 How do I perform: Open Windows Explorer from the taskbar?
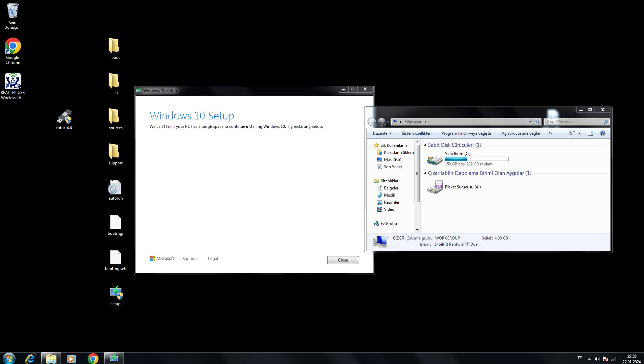51,358
